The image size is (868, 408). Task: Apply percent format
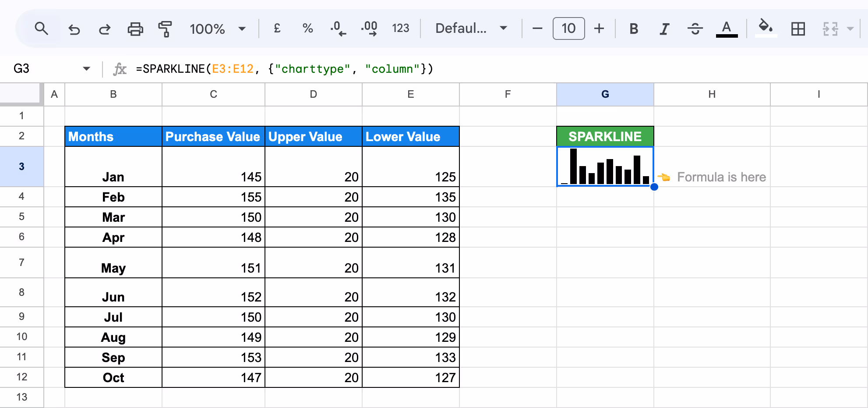point(308,29)
